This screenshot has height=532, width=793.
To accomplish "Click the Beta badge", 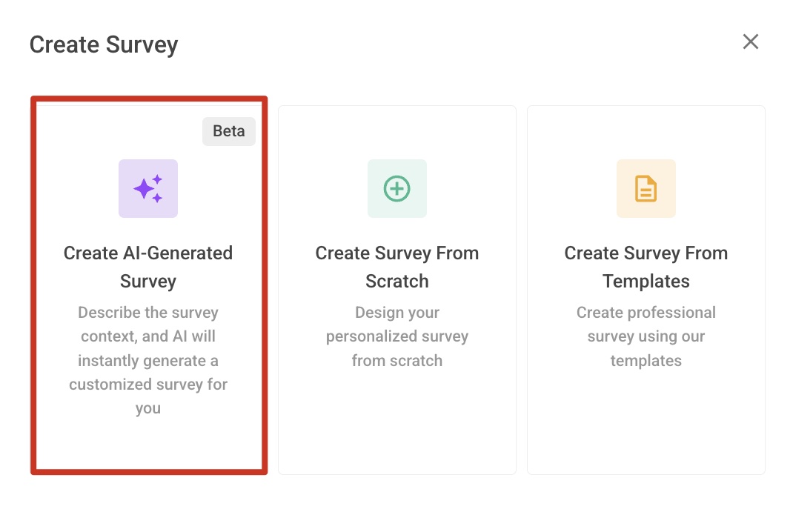I will (x=228, y=131).
